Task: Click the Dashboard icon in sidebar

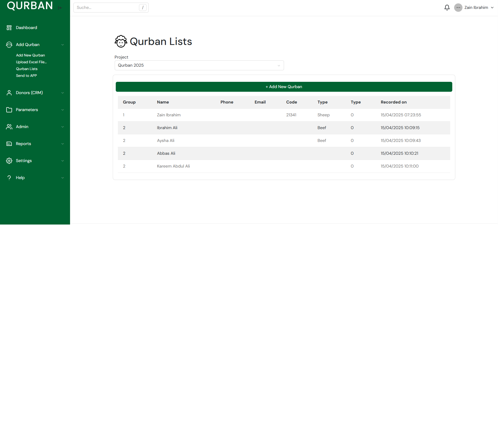Action: point(9,28)
